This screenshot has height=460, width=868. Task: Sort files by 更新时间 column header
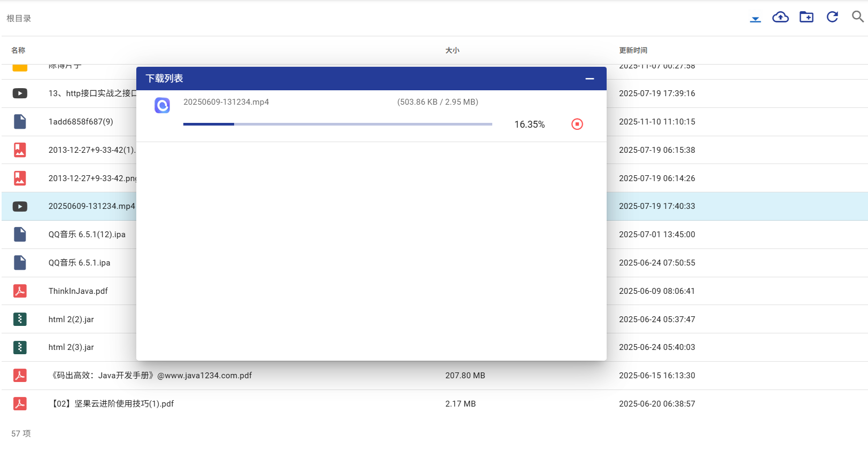pos(633,50)
